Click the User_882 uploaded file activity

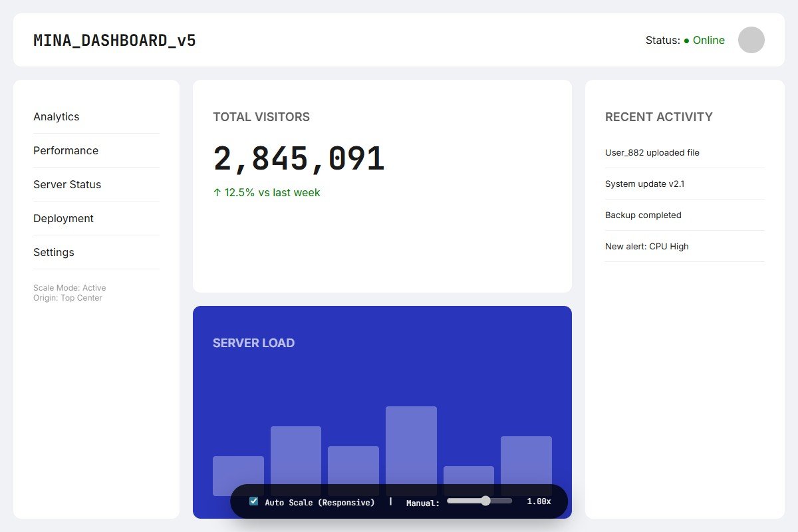point(652,152)
